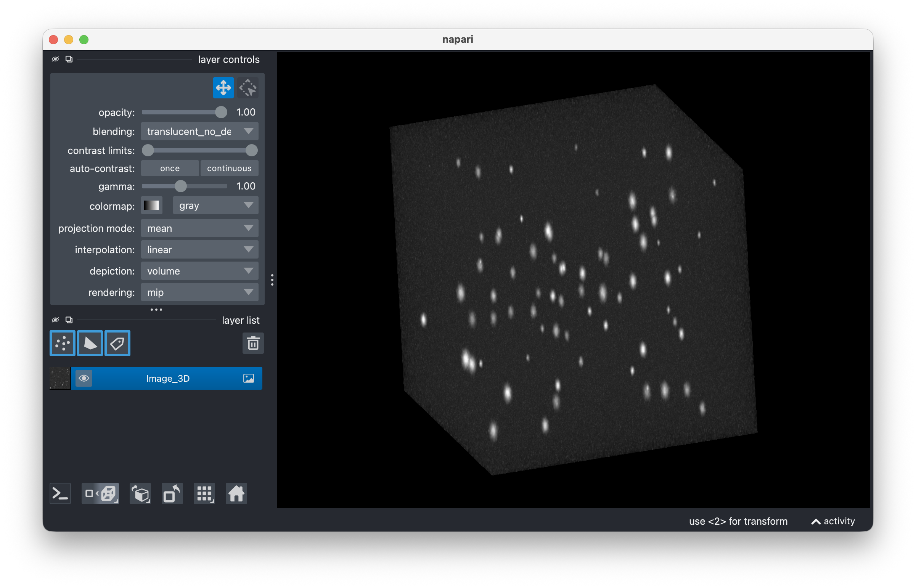Select the Image_3D layer row
The image size is (916, 588).
click(x=156, y=378)
